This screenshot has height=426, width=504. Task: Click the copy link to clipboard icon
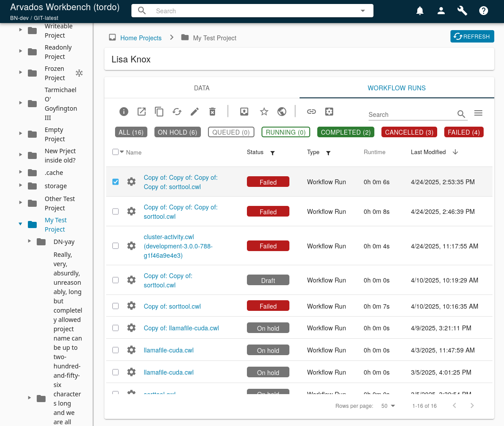311,112
